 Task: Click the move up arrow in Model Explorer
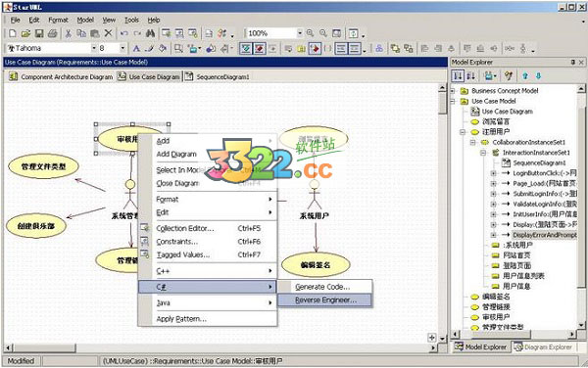[x=525, y=76]
